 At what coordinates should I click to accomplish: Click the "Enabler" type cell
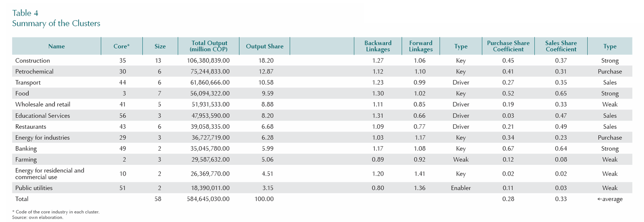tap(461, 188)
